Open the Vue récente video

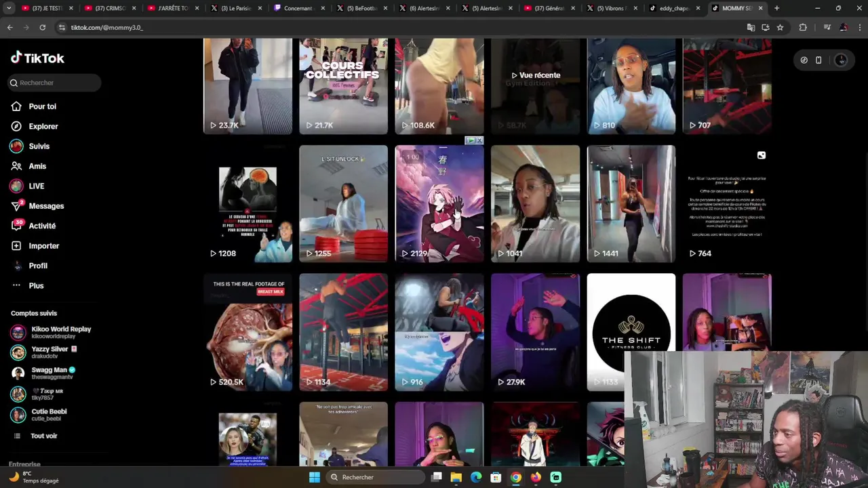point(535,85)
